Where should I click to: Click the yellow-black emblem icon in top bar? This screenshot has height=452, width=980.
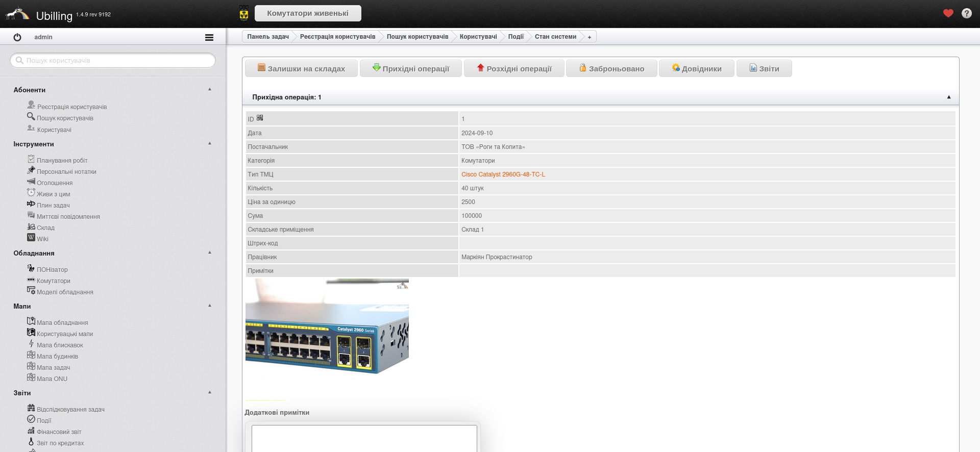244,13
